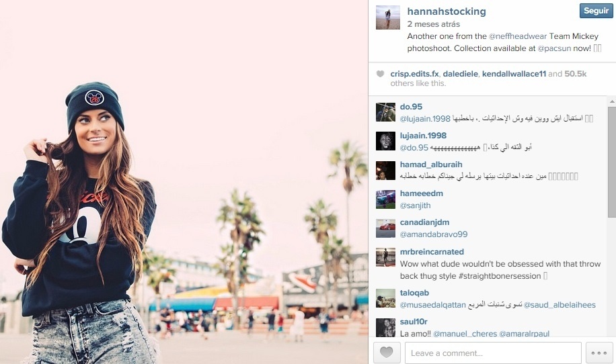Screen dimensions: 616x364
Task: Open the @amandabravo99 mention
Action: coord(434,234)
